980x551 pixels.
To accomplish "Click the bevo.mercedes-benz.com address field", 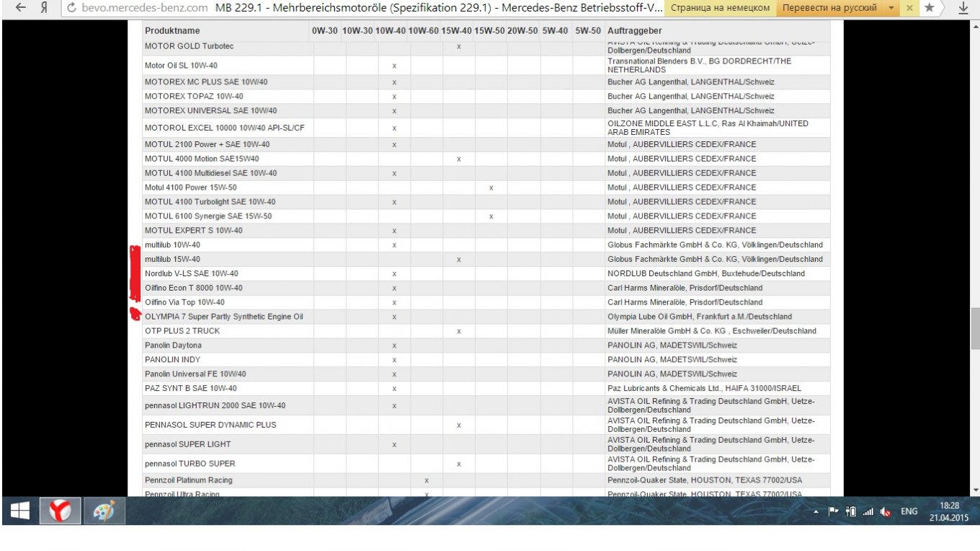I will click(x=146, y=8).
